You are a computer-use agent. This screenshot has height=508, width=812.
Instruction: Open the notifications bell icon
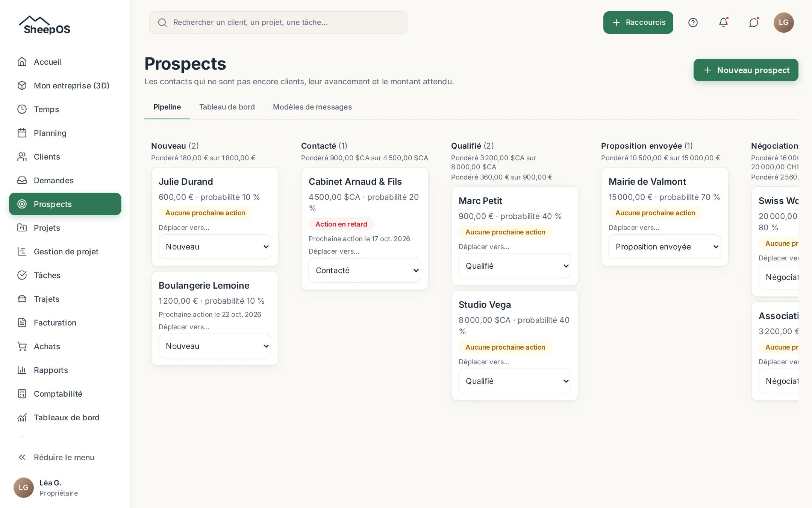tap(723, 23)
